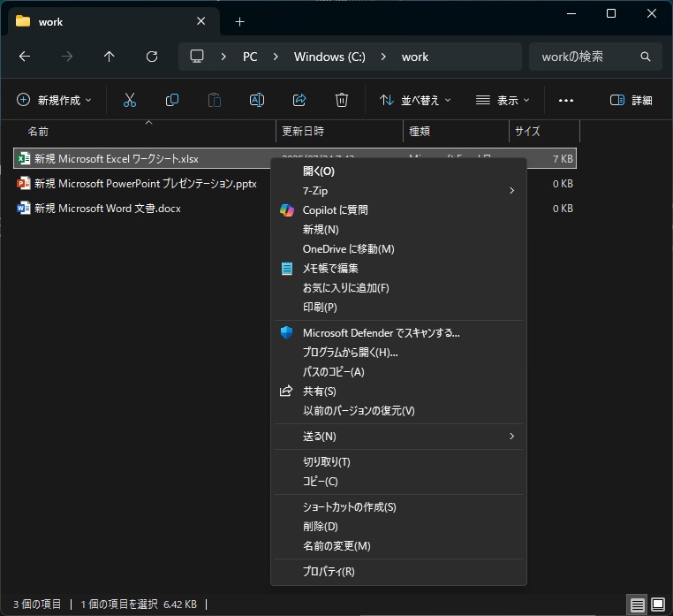Select プロパティ(R) in context menu
Viewport: 673px width, 616px height.
point(329,571)
